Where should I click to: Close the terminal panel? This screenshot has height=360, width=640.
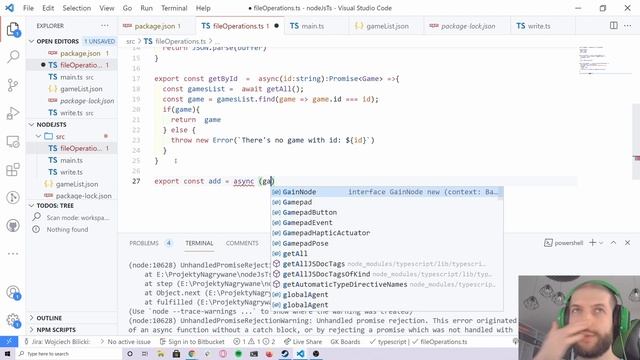[627, 243]
